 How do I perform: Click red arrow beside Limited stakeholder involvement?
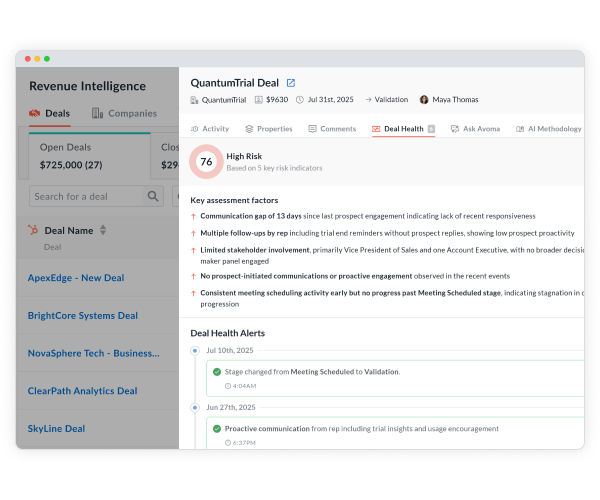[194, 251]
